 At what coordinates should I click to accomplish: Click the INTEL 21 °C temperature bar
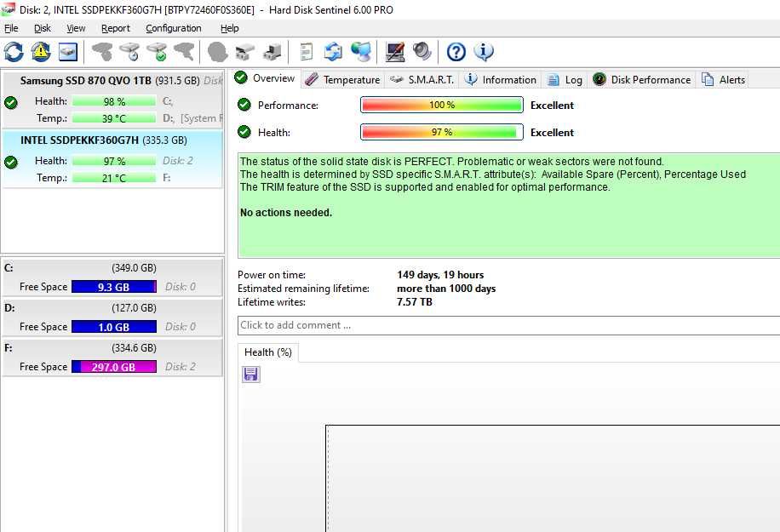click(114, 178)
